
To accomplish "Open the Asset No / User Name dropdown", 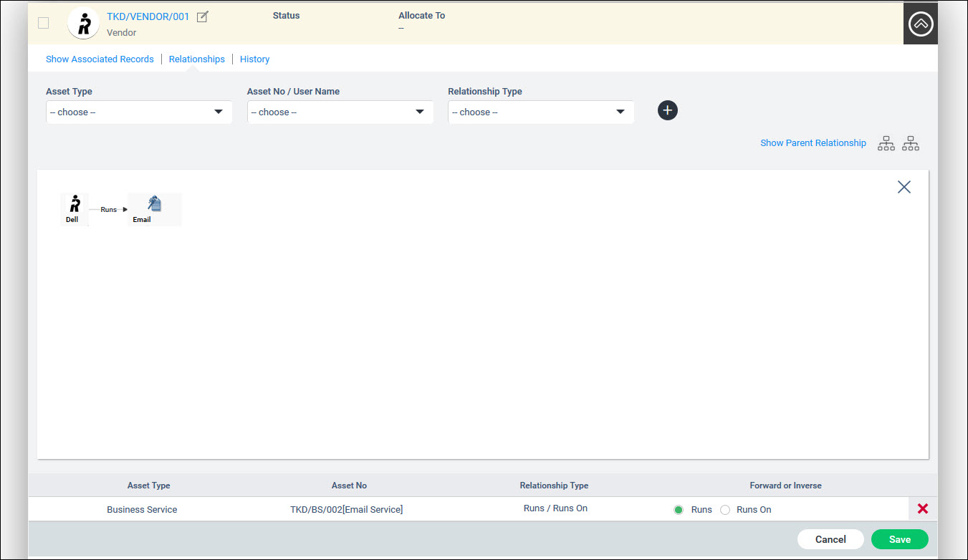I will click(340, 112).
